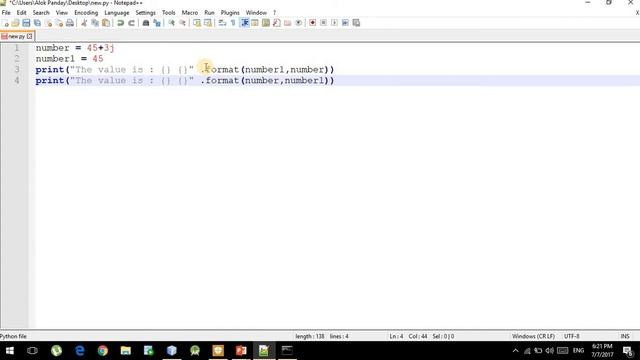Save recorded macro icon
This screenshot has height=360, width=640.
356,23
